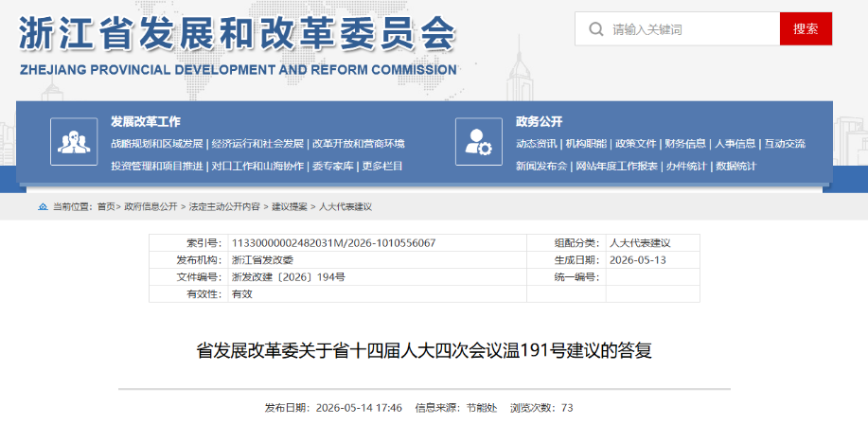This screenshot has width=868, height=424.
Task: Go to 改革开放和营商环境
Action: pyautogui.click(x=358, y=144)
